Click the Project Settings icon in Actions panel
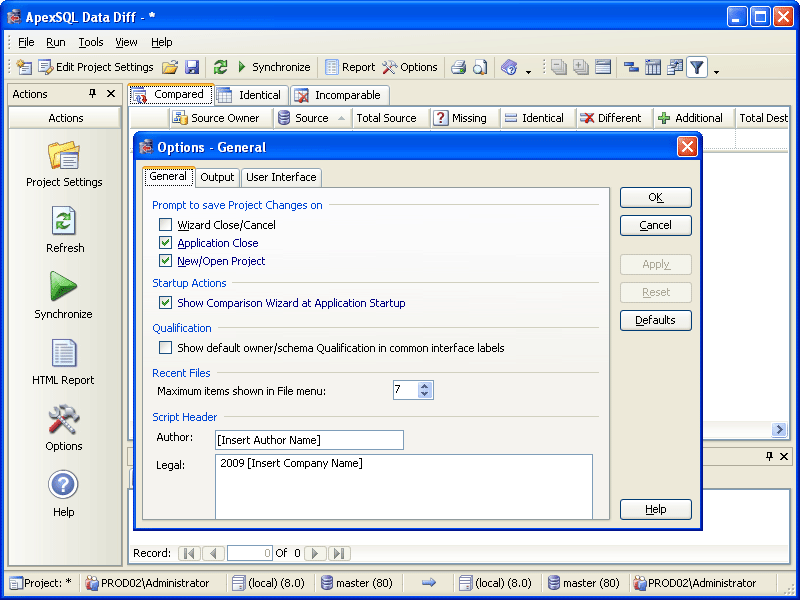Viewport: 800px width, 600px height. pyautogui.click(x=64, y=157)
